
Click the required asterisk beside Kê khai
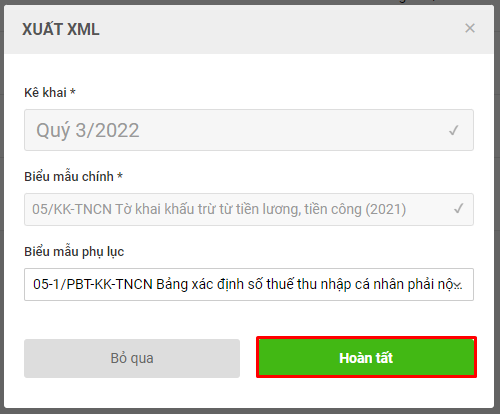click(73, 91)
